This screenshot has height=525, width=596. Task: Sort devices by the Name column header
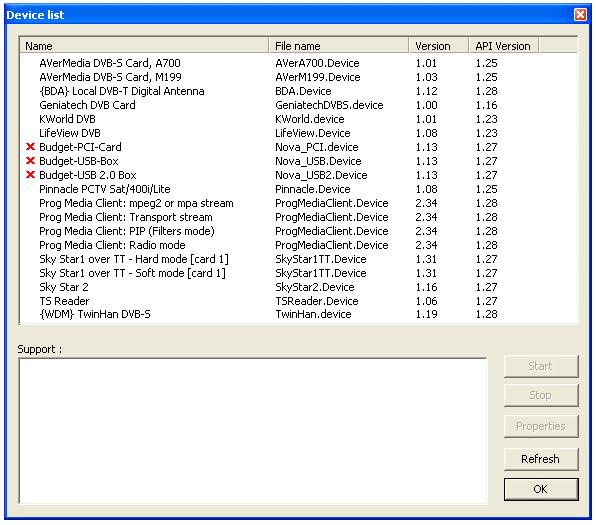click(x=144, y=46)
